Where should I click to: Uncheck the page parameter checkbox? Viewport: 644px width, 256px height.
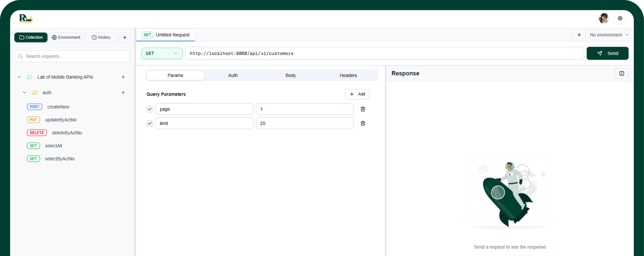[x=150, y=109]
